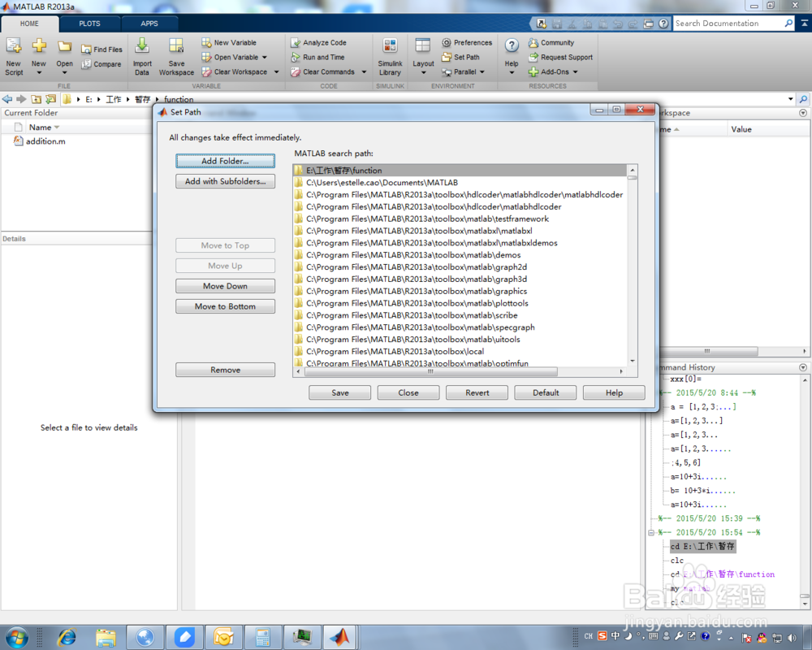The image size is (812, 650).
Task: Select toolbox\matlab\graph2d path entry
Action: (460, 267)
